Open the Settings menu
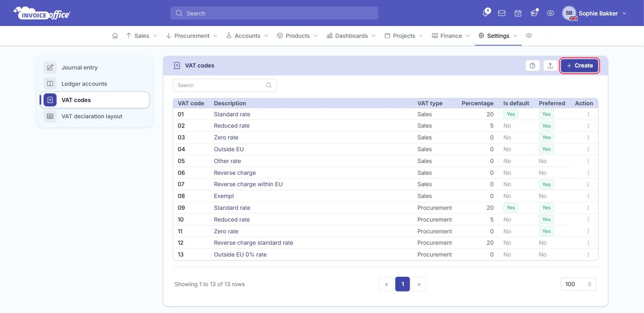Screen dimensions: 644x313 click(498, 36)
